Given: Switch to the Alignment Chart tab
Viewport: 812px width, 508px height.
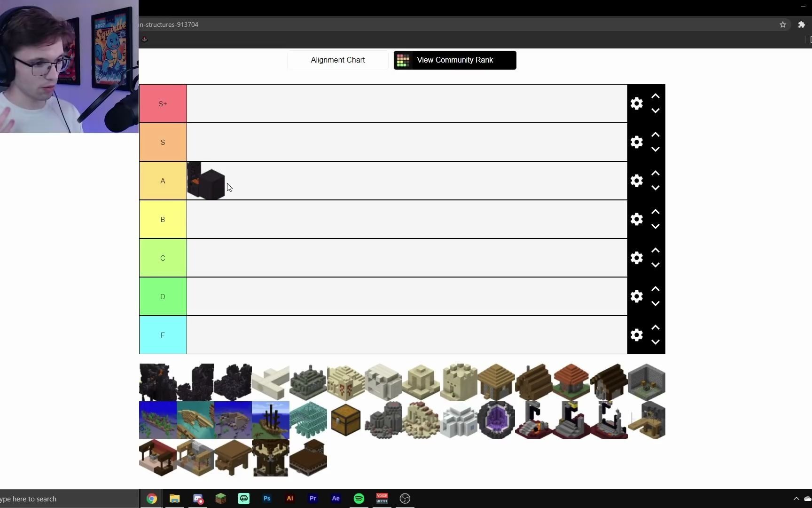Looking at the screenshot, I should 337,60.
